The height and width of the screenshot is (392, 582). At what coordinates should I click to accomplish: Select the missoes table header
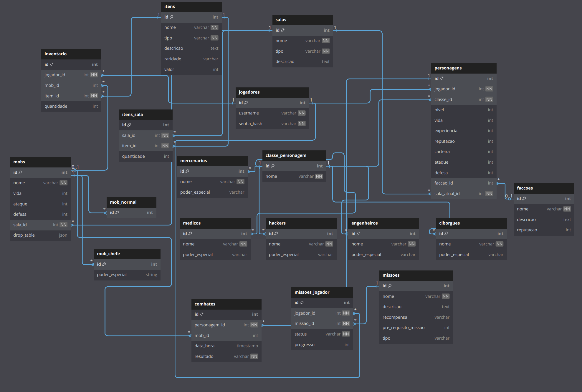[416, 275]
